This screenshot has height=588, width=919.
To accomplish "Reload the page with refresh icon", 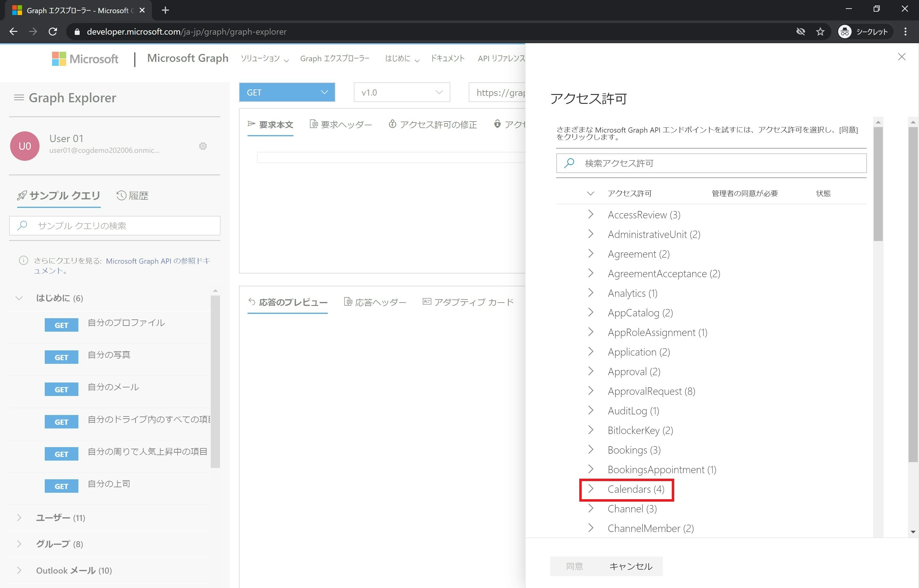I will pos(53,32).
